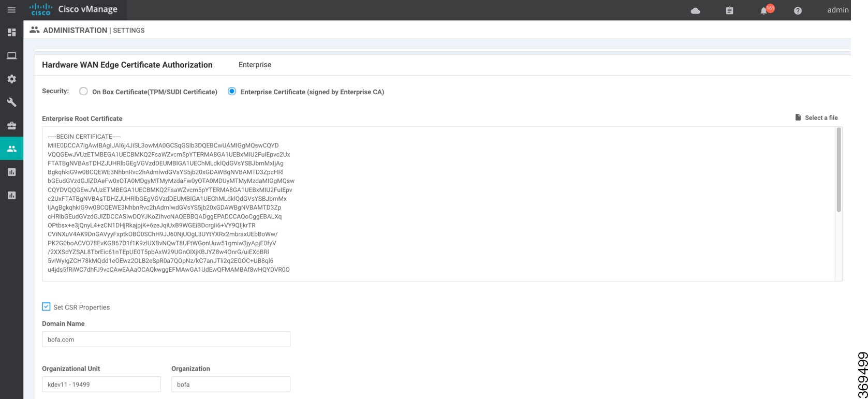The height and width of the screenshot is (399, 868).
Task: Open the Maintenance briefcase sidebar icon
Action: [11, 126]
